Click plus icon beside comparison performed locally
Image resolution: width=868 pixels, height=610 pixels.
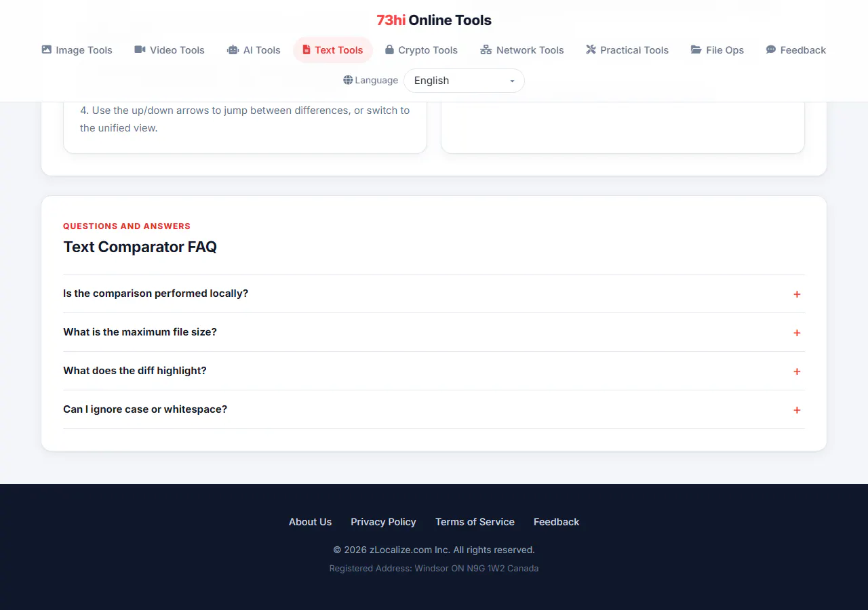[797, 294]
